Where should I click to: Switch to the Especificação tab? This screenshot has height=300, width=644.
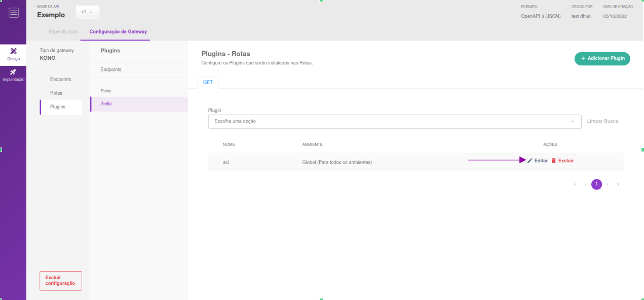point(63,31)
